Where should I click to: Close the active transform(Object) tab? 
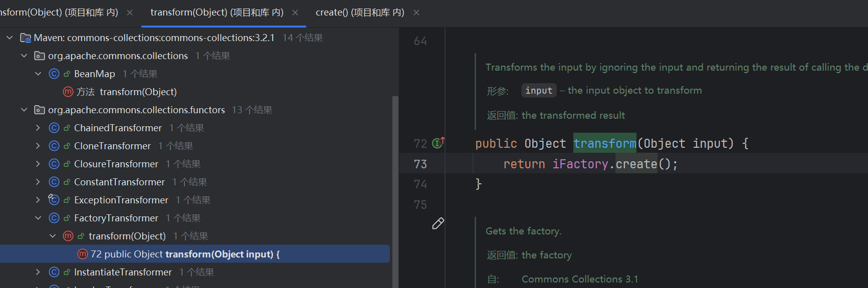pyautogui.click(x=295, y=13)
